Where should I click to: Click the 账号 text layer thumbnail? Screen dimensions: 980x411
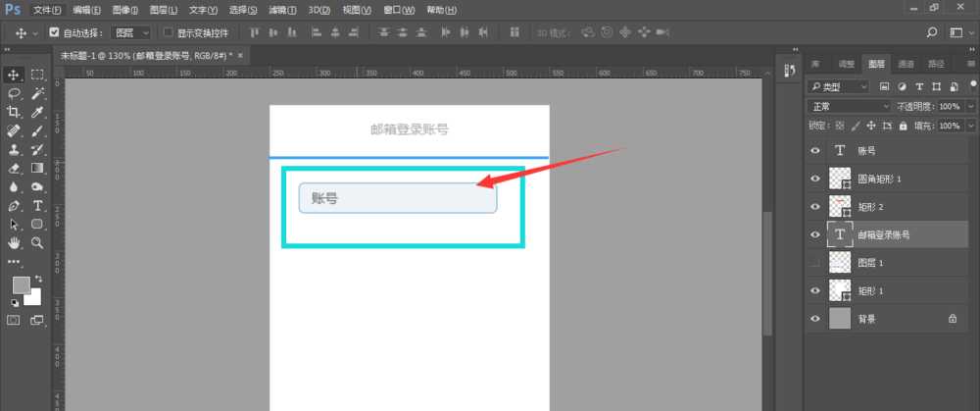pyautogui.click(x=840, y=151)
